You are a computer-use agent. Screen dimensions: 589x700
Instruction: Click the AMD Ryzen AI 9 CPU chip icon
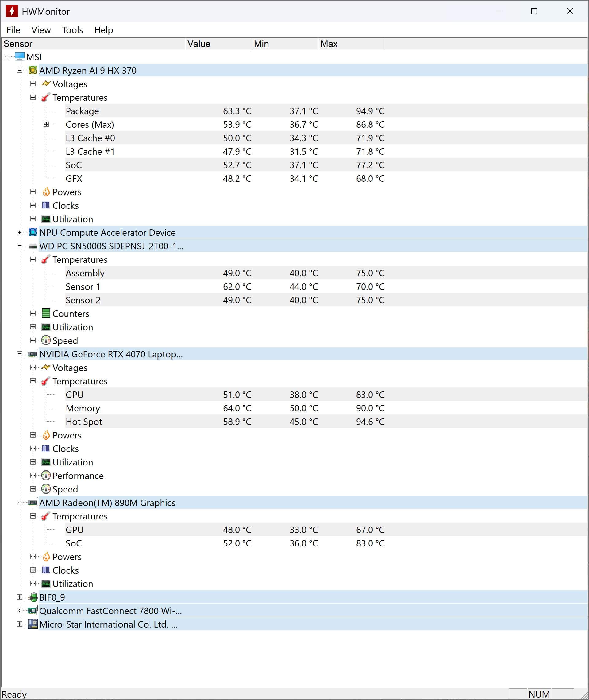(33, 70)
